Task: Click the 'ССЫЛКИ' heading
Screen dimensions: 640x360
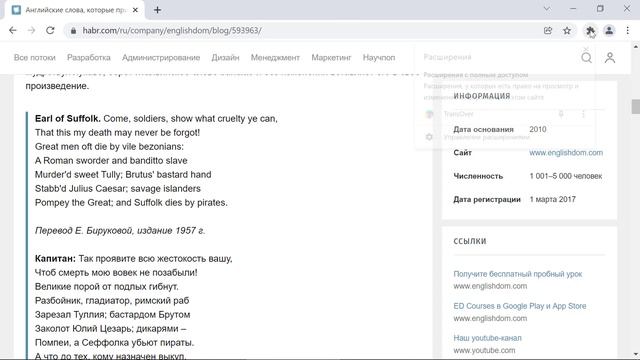Action: pyautogui.click(x=470, y=241)
